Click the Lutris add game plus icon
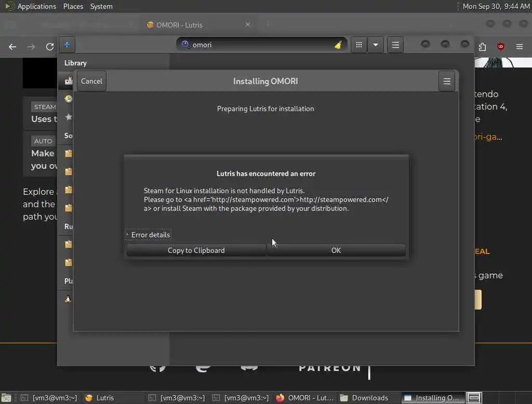Image resolution: width=532 pixels, height=404 pixels. coord(67,45)
